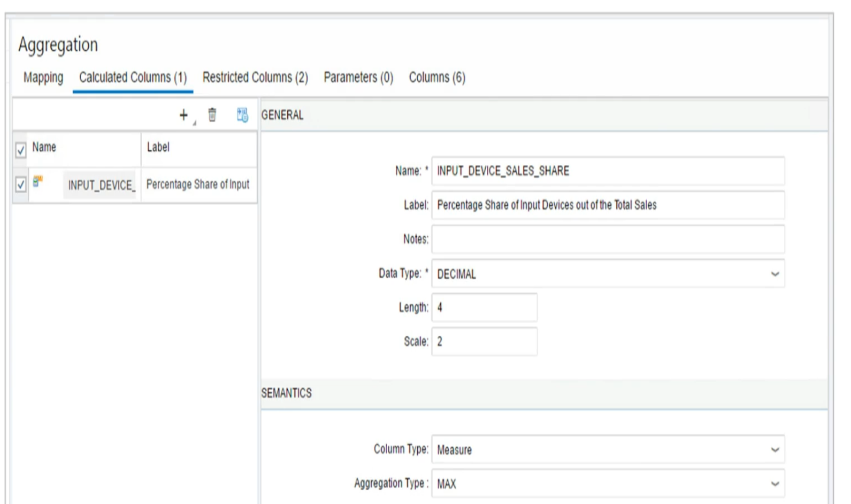
Task: Click the Aggregation node title
Action: click(x=58, y=45)
